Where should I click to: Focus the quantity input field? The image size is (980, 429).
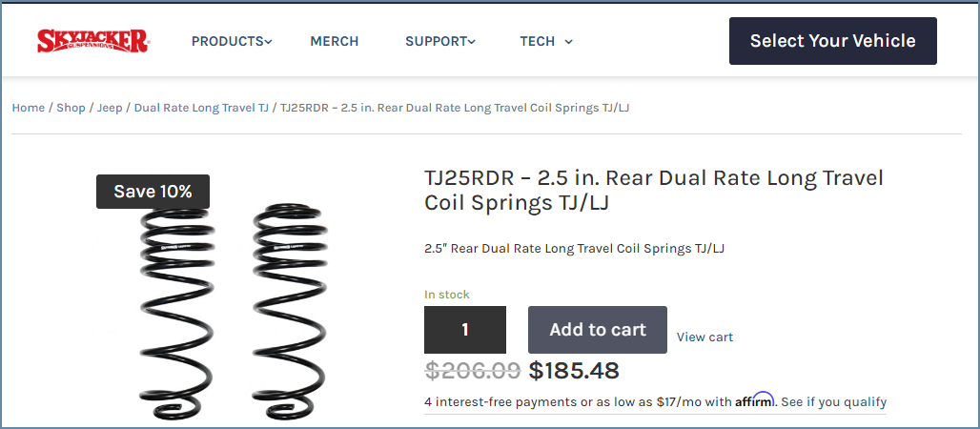pyautogui.click(x=465, y=330)
